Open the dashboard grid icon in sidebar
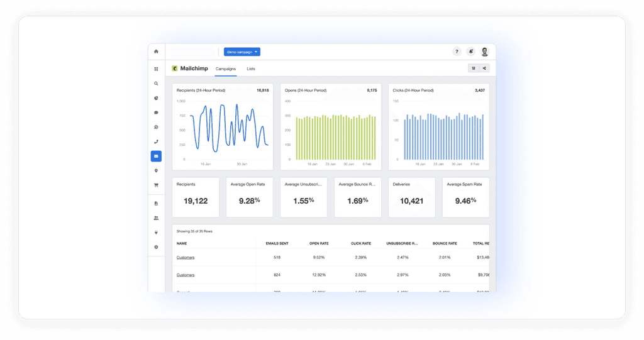Viewport: 644px width, 340px height. (x=156, y=69)
